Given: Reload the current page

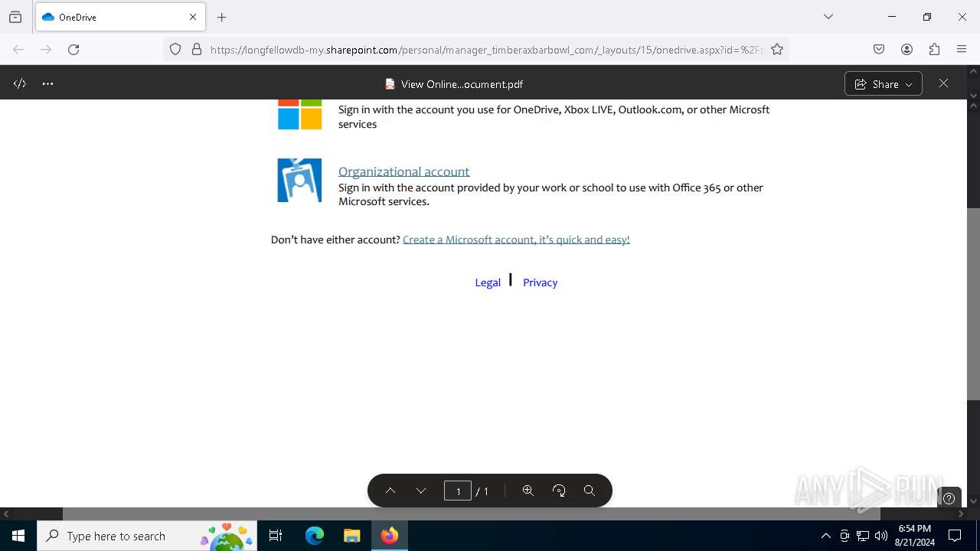Looking at the screenshot, I should 73,49.
